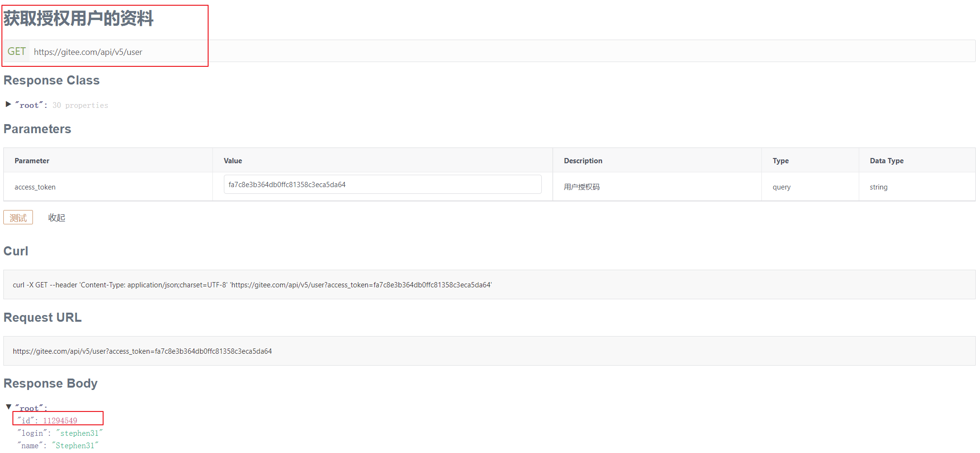Image resolution: width=980 pixels, height=453 pixels.
Task: Click the Response Body heading
Action: (x=51, y=383)
